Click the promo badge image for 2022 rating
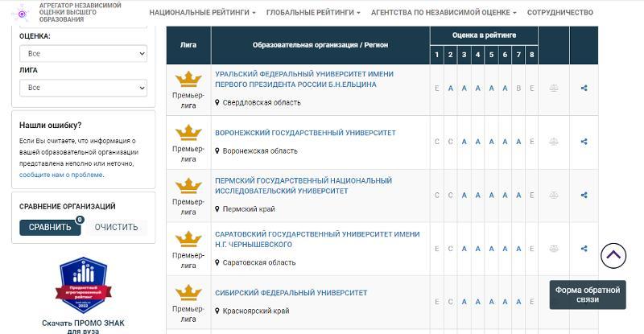The height and width of the screenshot is (334, 644). tap(84, 287)
